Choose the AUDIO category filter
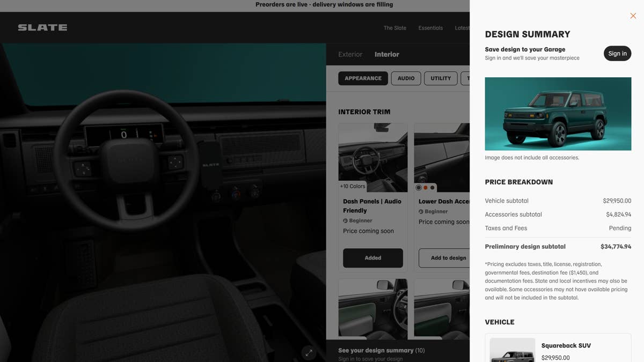 pos(406,78)
